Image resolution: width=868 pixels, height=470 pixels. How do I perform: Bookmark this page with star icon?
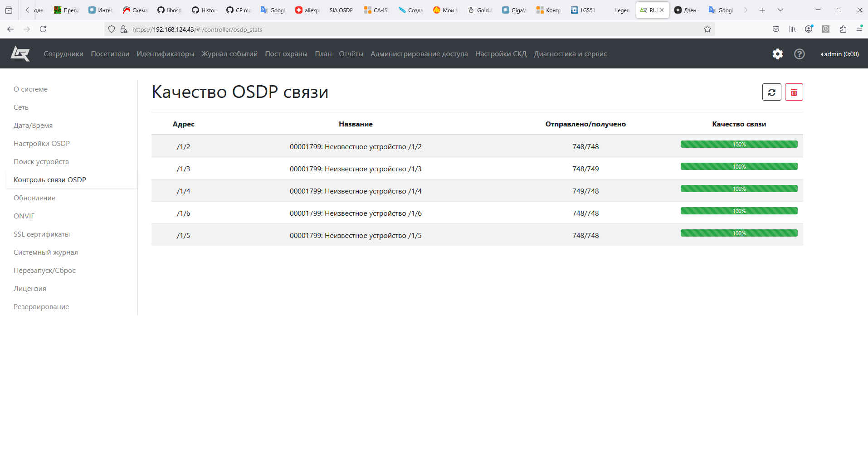(707, 29)
